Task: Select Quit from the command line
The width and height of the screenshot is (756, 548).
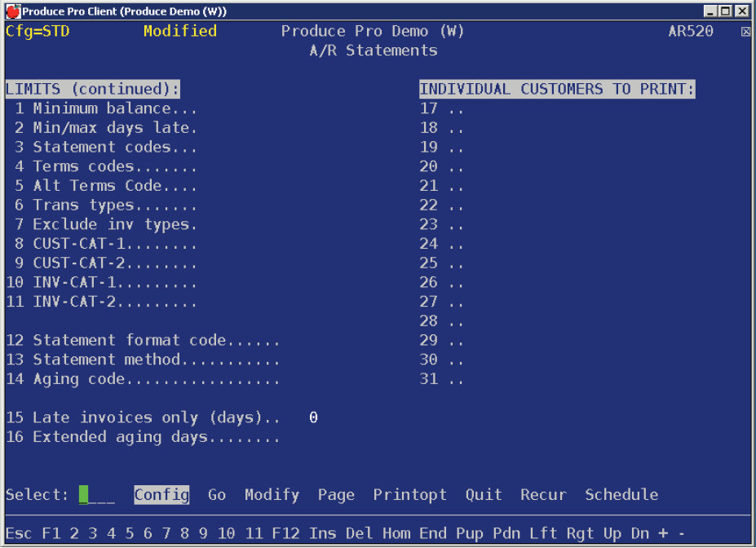Action: (x=484, y=495)
